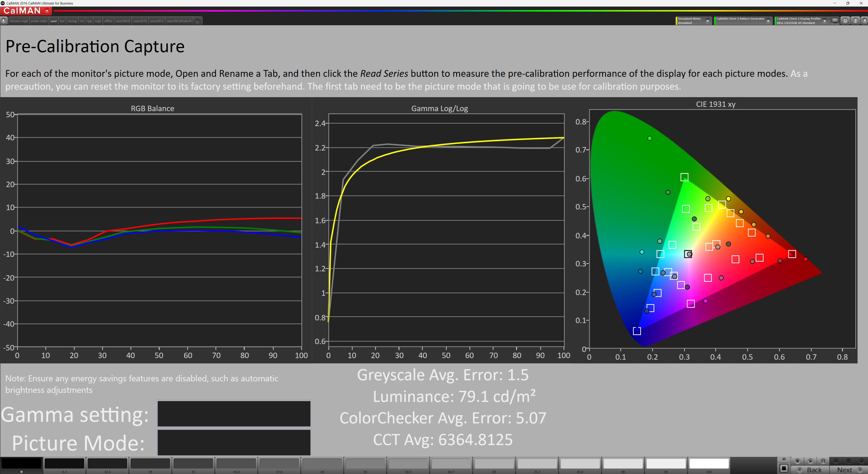
Task: Open the settings gear icon
Action: pos(845,21)
